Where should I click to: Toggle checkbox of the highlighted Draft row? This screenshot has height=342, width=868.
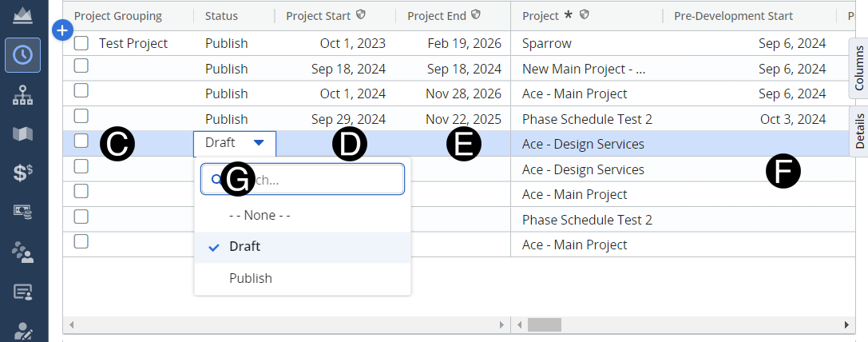tap(81, 141)
